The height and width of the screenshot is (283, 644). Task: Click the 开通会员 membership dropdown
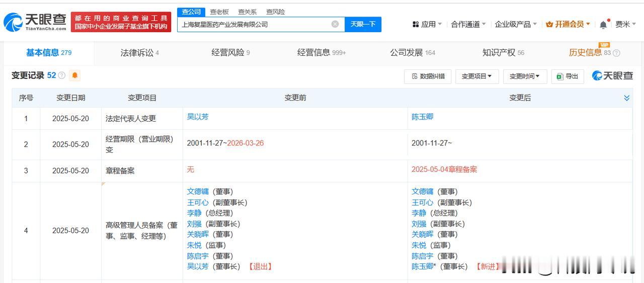pyautogui.click(x=568, y=24)
